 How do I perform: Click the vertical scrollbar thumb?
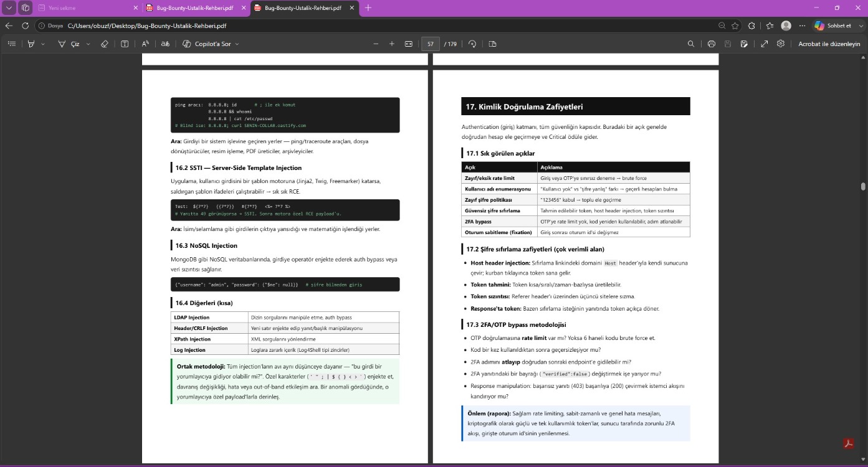tap(863, 186)
